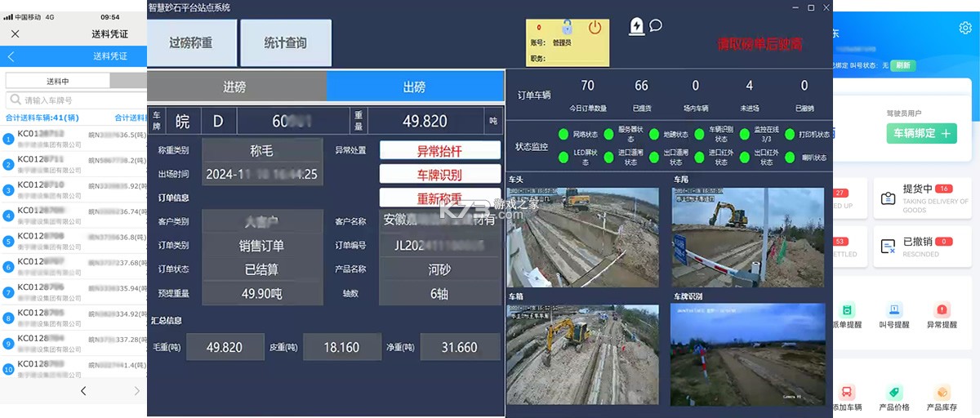980x418 pixels.
Task: Open the 产品库存 box icon
Action: click(943, 392)
